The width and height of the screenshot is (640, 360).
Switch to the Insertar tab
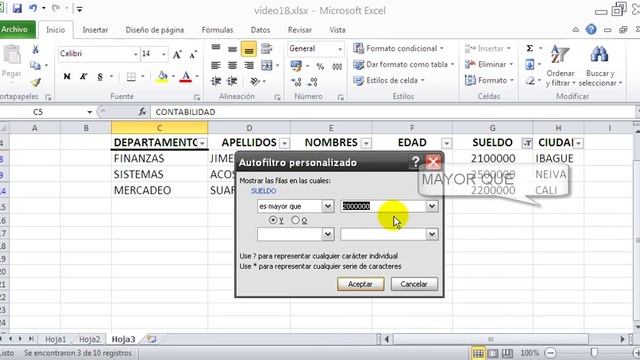coord(95,30)
